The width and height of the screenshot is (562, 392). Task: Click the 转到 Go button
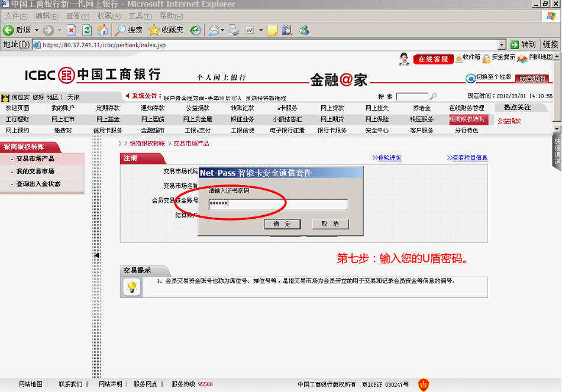[x=523, y=44]
